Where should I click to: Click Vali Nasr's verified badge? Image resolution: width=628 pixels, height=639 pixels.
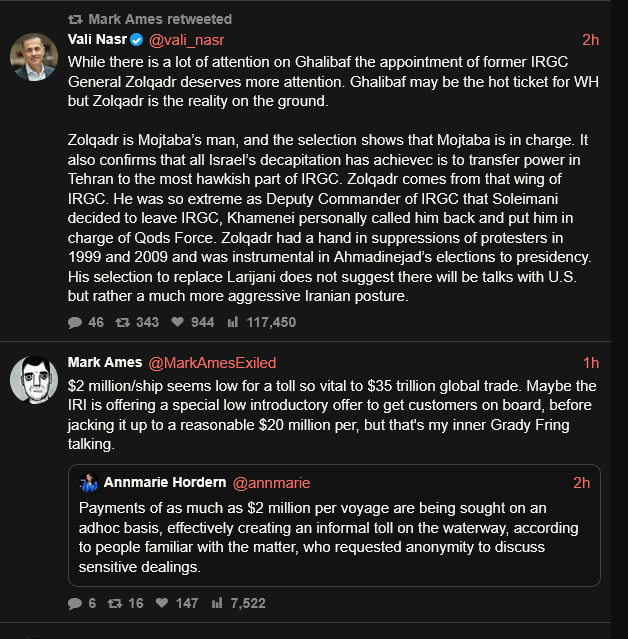pos(136,40)
